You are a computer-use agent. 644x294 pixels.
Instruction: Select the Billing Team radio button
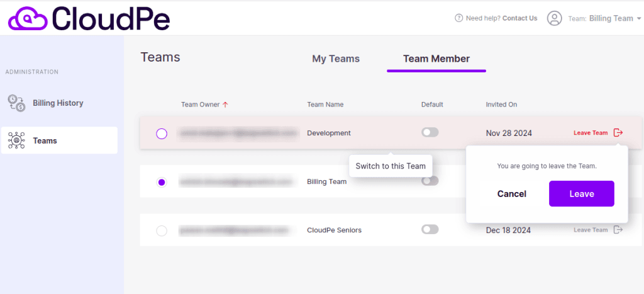[x=162, y=182]
